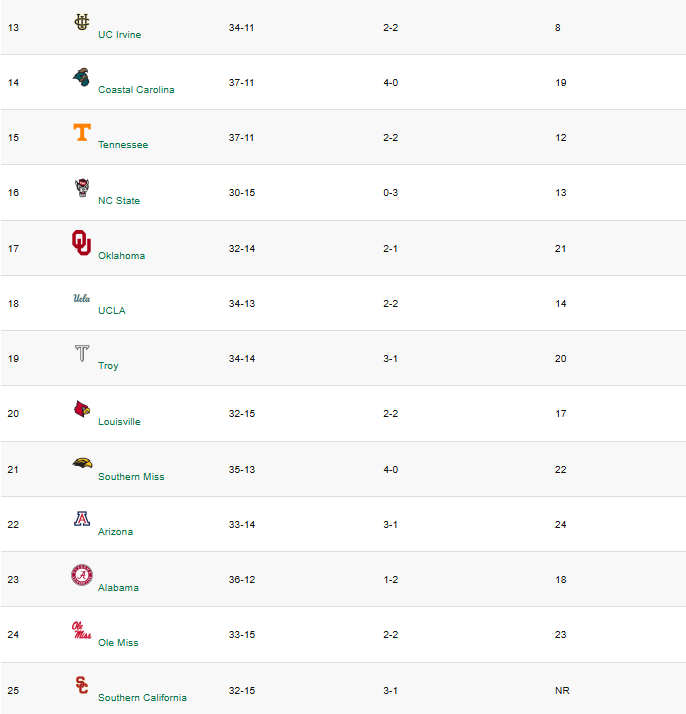Open the Southern Miss team page link
Viewport: 686px width, 714px height.
[x=131, y=476]
